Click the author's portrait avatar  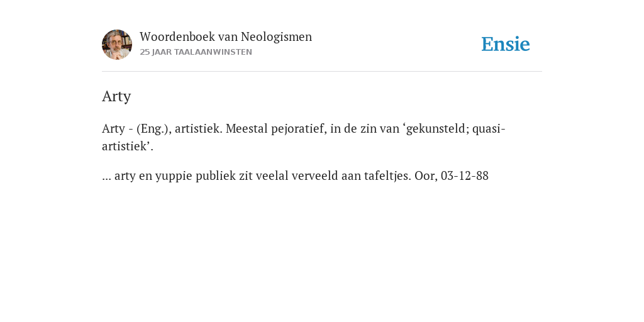click(117, 45)
